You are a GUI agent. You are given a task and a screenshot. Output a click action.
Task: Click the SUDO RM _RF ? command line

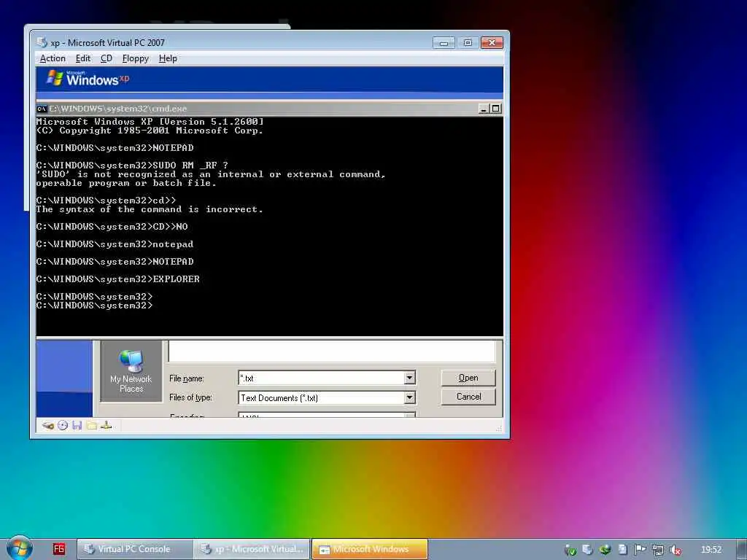[132, 166]
